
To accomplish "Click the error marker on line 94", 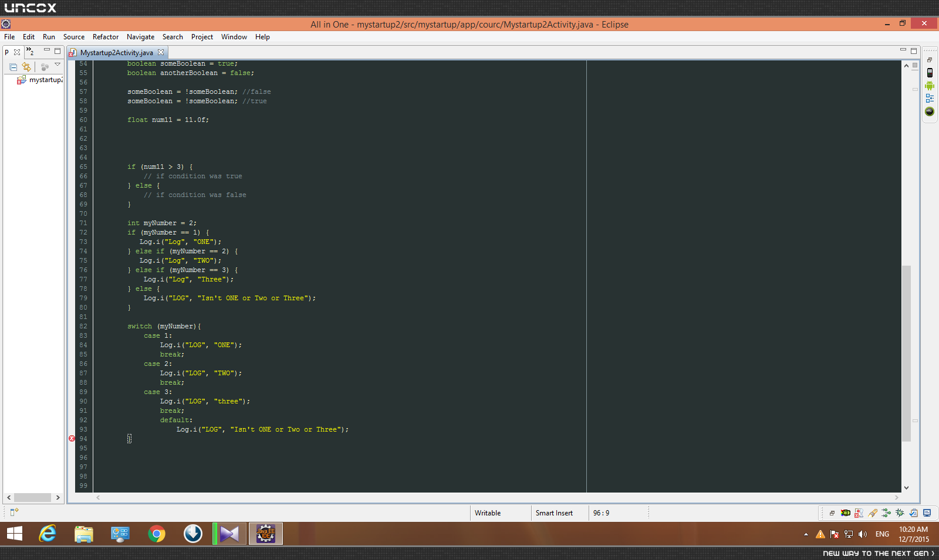I will (72, 439).
